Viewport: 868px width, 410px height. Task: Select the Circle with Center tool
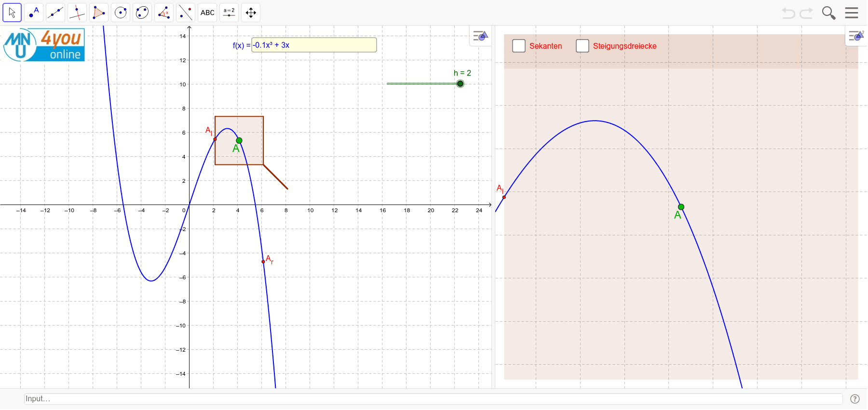[x=121, y=13]
